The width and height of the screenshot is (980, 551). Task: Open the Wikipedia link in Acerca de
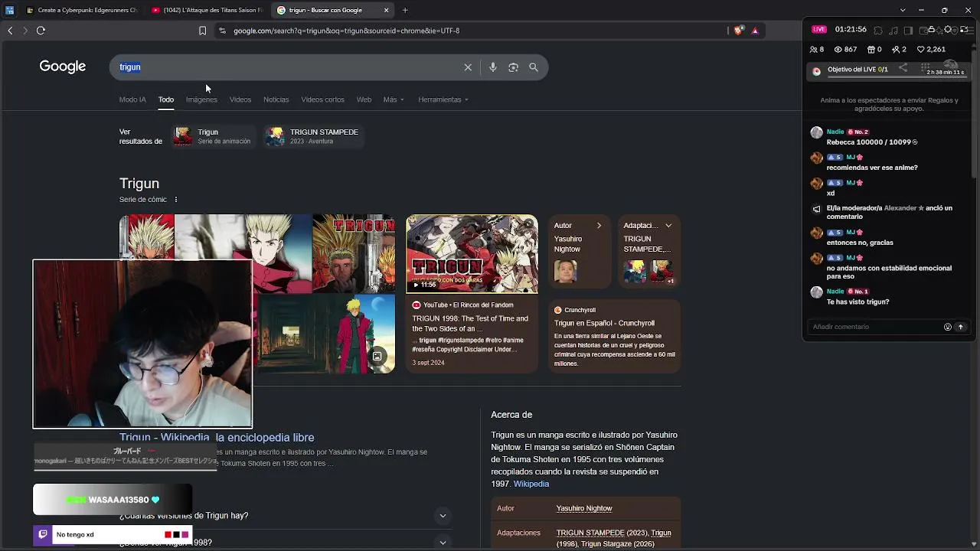click(531, 484)
